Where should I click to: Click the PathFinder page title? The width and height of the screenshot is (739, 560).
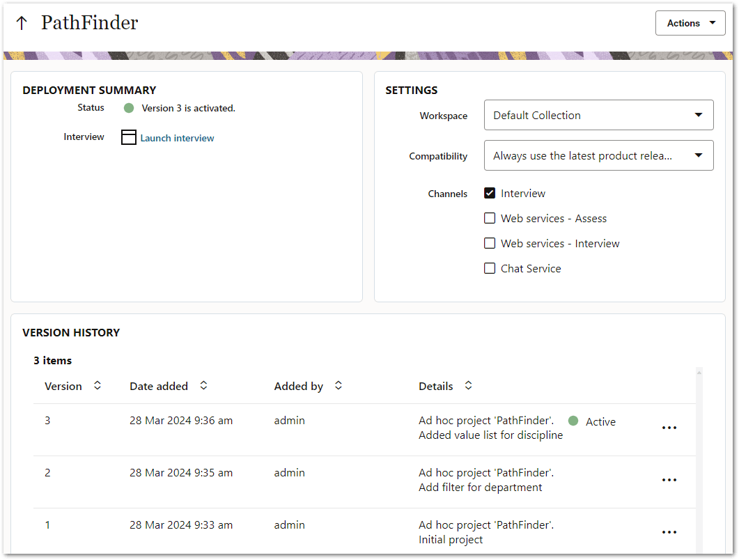pyautogui.click(x=90, y=22)
